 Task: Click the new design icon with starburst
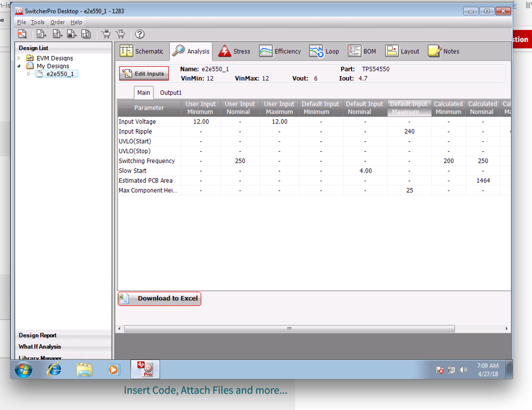[22, 34]
